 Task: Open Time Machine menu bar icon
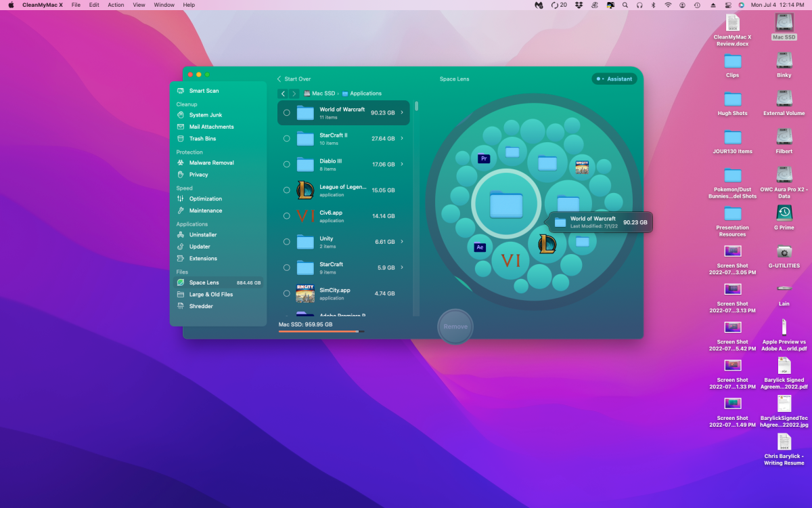click(697, 5)
